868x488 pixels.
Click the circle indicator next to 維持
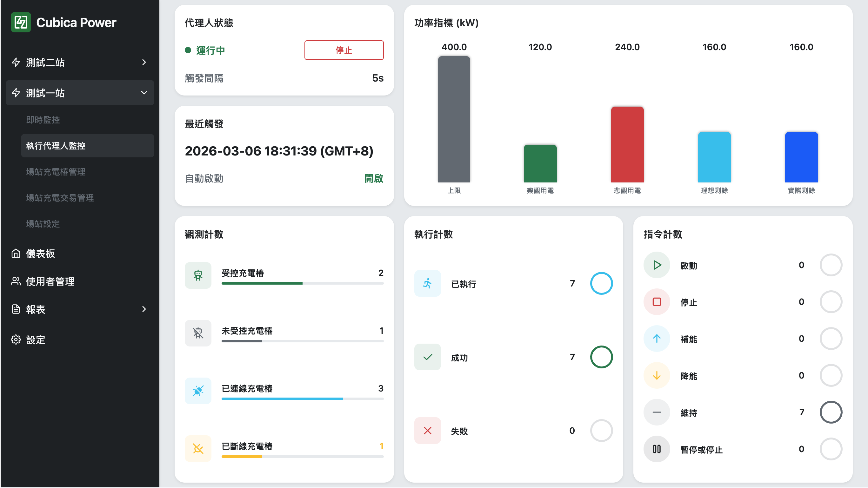point(831,412)
